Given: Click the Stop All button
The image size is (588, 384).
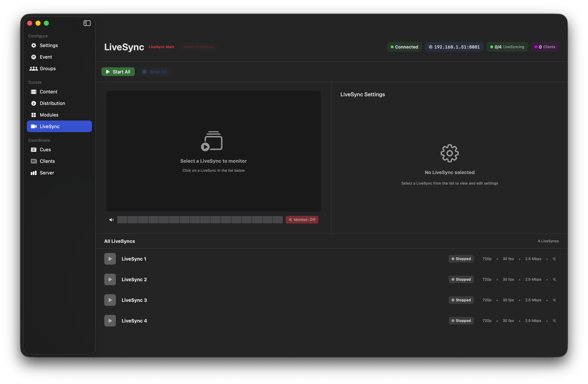Looking at the screenshot, I should (x=154, y=72).
